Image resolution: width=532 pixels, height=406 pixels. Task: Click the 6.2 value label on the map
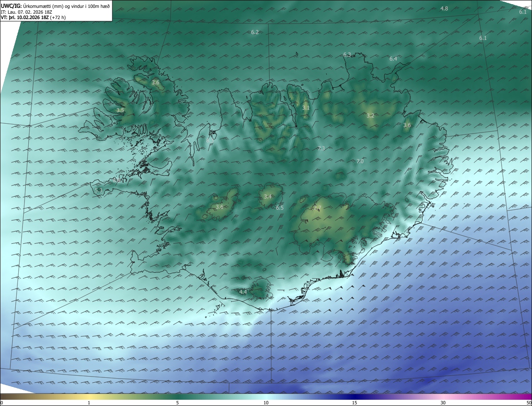pyautogui.click(x=255, y=32)
